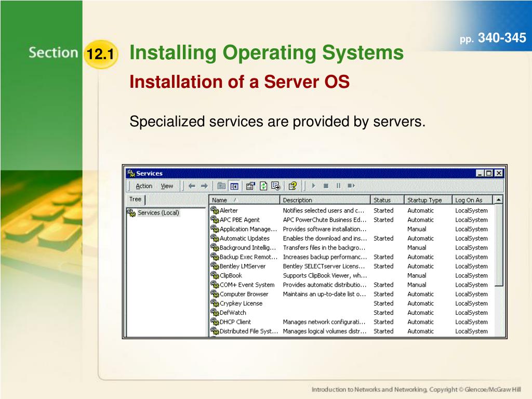Click the scrollbar up arrow in services list
The height and width of the screenshot is (399, 532).
498,200
